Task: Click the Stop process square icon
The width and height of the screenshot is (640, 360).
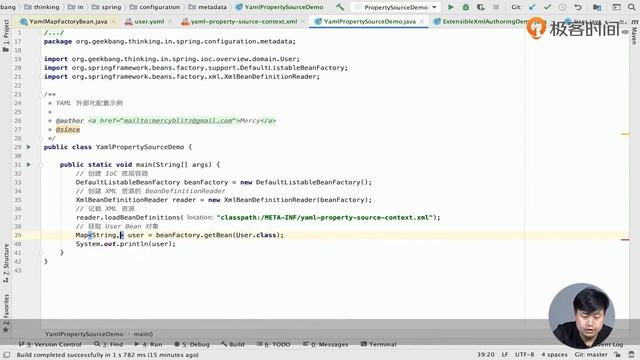Action: tap(496, 7)
